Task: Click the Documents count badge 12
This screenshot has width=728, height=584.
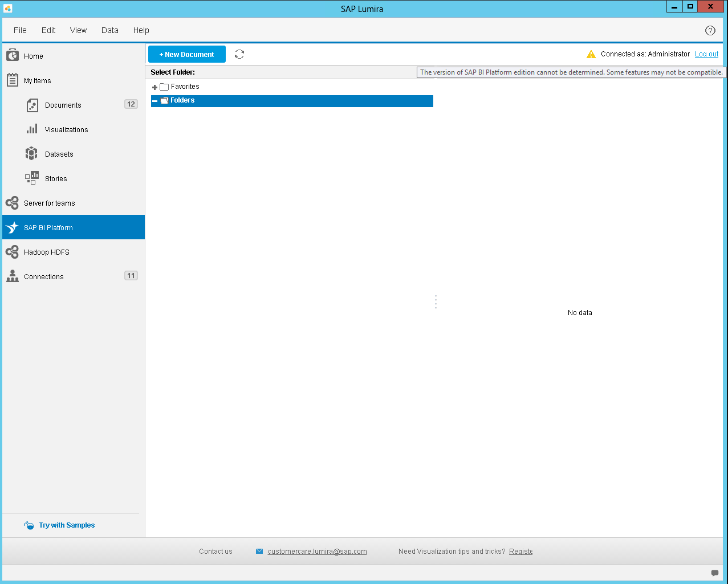Action: [131, 104]
